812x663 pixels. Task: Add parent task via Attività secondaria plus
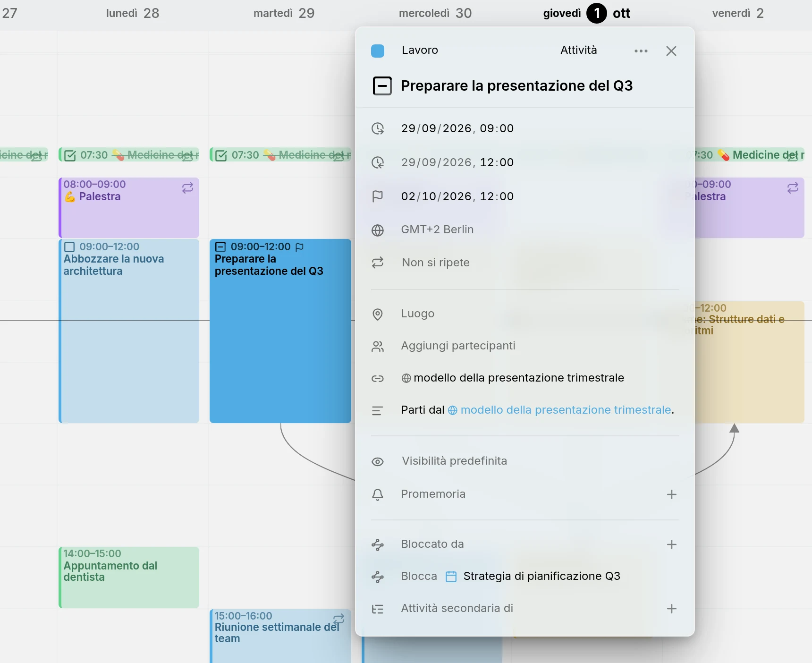pos(671,609)
